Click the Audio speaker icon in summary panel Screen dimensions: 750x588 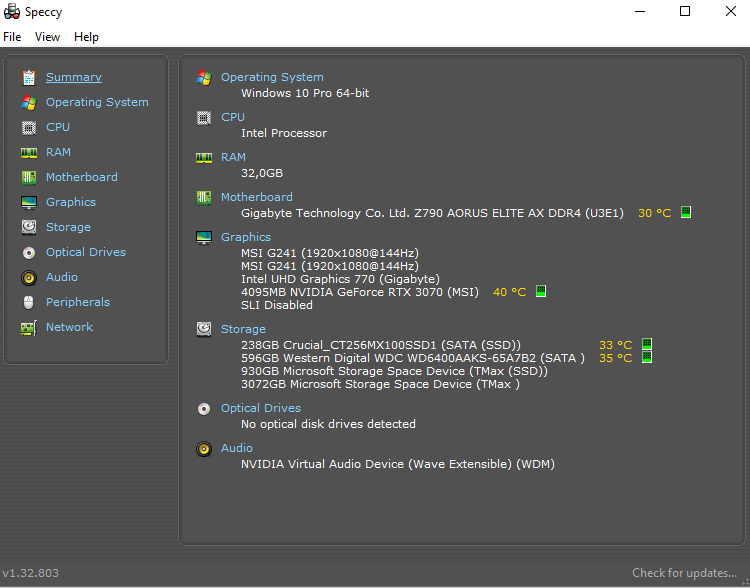(204, 448)
